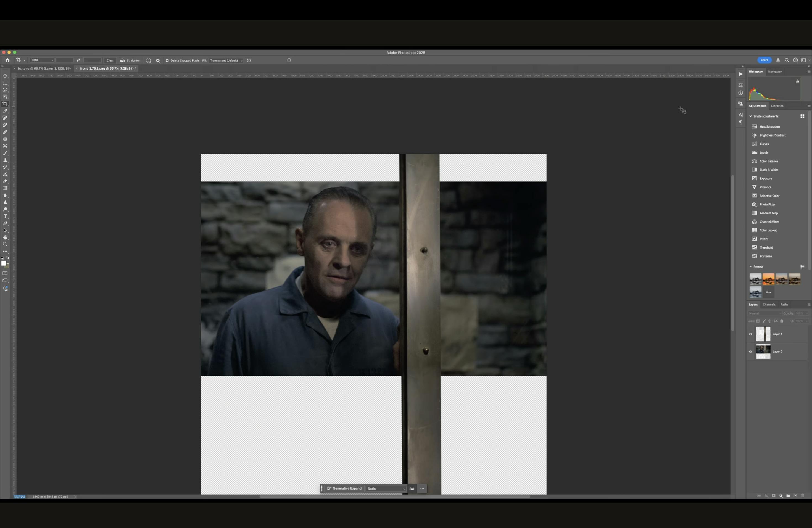Open the Search icon at top right
This screenshot has height=528, width=812.
787,60
